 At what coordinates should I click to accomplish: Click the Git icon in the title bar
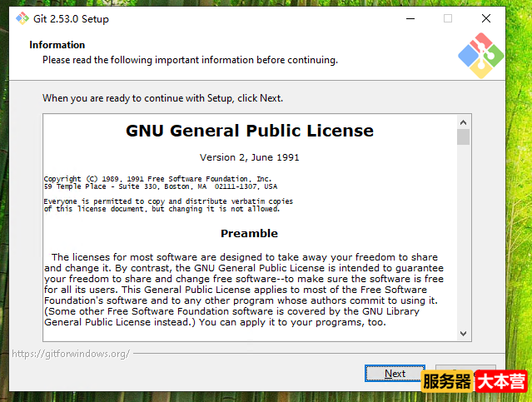coord(22,18)
